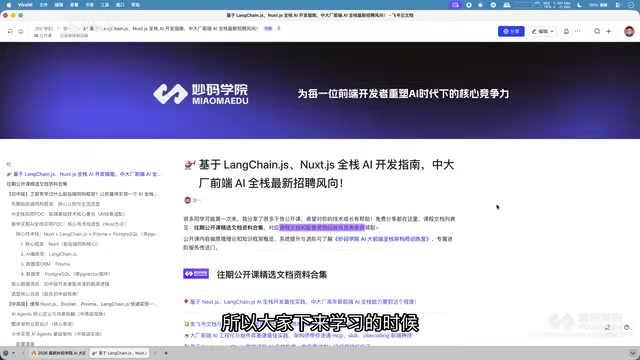Screen dimensions: 640x360
Task: Add a new tab with bottom plus button
Action: (x=166, y=353)
